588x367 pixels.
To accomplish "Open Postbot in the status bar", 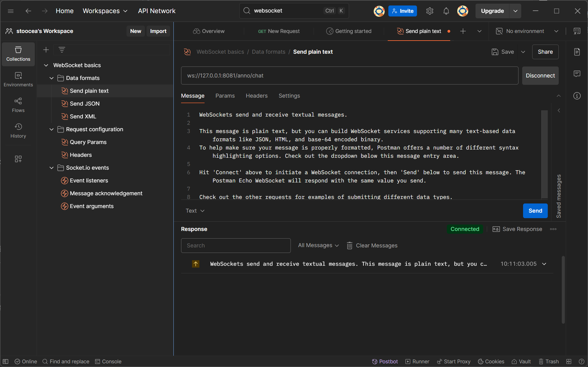I will pyautogui.click(x=385, y=362).
